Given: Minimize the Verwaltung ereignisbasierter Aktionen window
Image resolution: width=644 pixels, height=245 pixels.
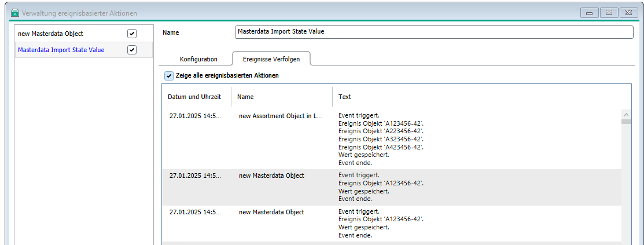Looking at the screenshot, I should 589,13.
